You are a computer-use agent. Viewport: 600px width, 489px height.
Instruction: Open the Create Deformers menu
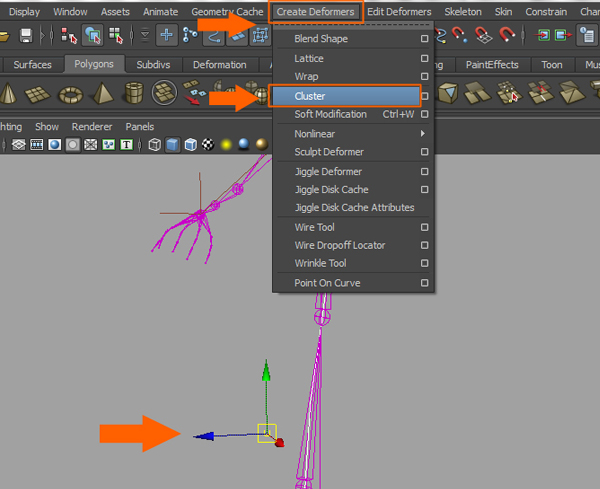pos(315,12)
